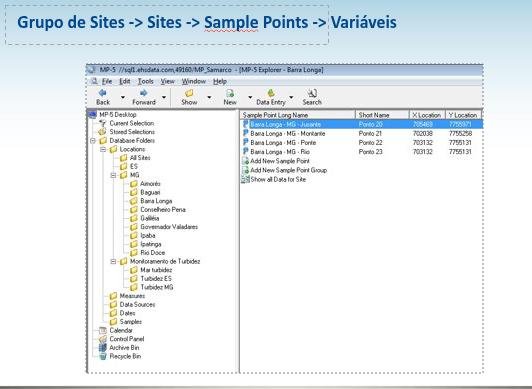Screen dimensions: 532x389
Task: Click the All Sites folder icon
Action: pyautogui.click(x=124, y=158)
